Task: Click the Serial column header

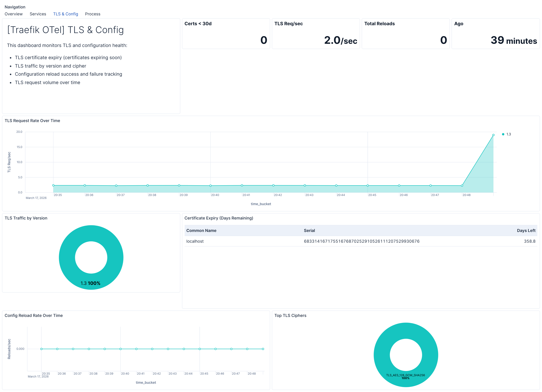Action: point(309,230)
